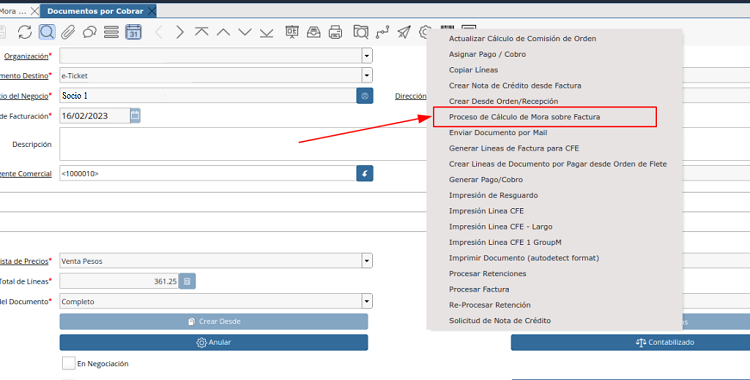Screen dimensions: 750x380
Task: Toggle grid view with stacked lines icon
Action: (x=111, y=32)
